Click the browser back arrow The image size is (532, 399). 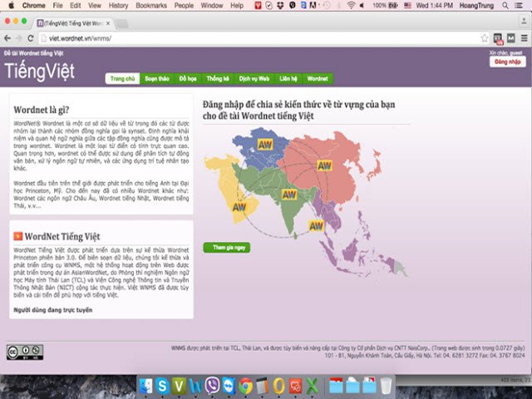tap(7, 38)
